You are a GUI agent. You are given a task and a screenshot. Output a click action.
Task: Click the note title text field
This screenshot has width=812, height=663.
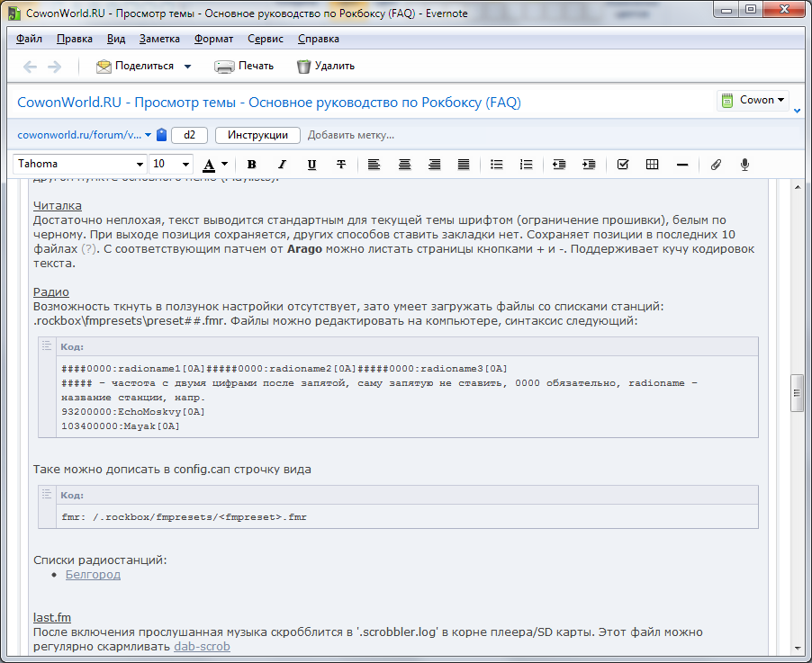tap(269, 103)
